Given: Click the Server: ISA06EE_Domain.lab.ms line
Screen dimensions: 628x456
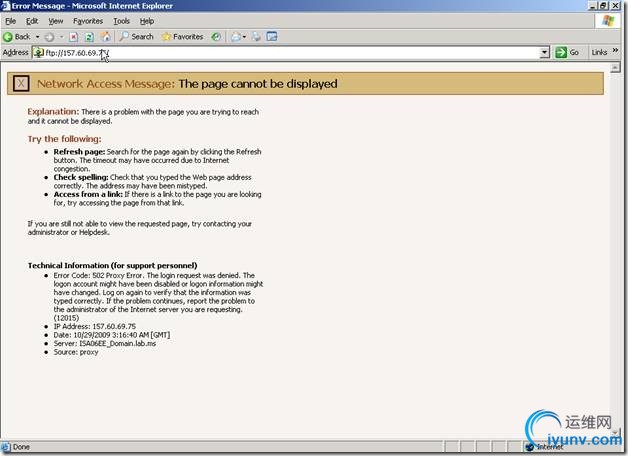Looking at the screenshot, I should click(105, 344).
